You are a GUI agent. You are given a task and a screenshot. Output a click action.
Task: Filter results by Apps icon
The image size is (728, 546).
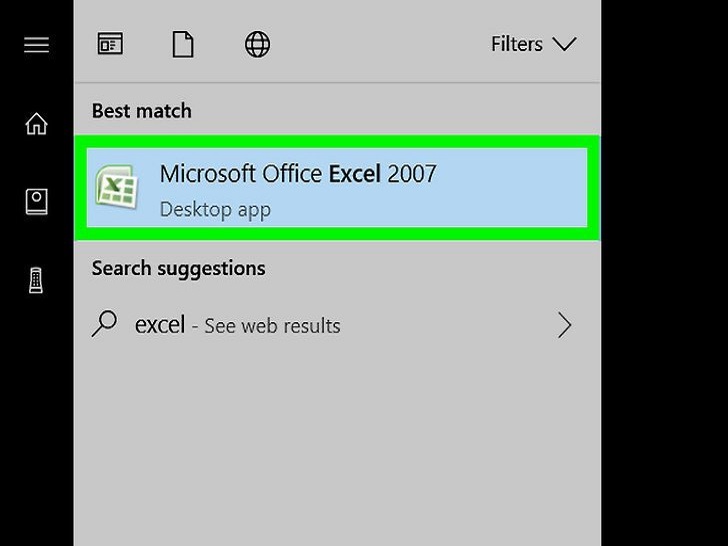[x=110, y=44]
